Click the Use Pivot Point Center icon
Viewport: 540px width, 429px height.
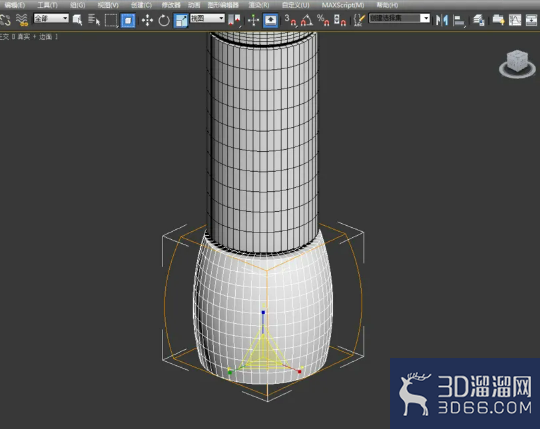tap(234, 20)
